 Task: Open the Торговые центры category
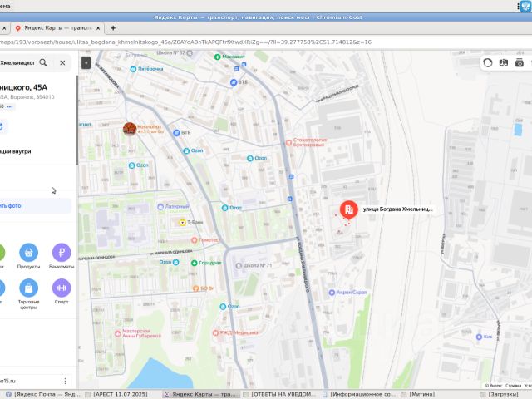28,294
